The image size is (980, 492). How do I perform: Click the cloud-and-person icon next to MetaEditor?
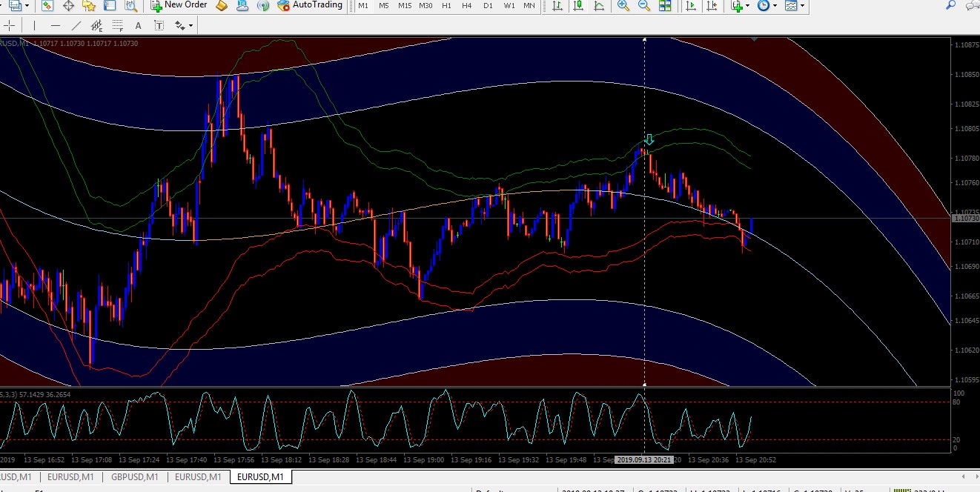point(242,6)
